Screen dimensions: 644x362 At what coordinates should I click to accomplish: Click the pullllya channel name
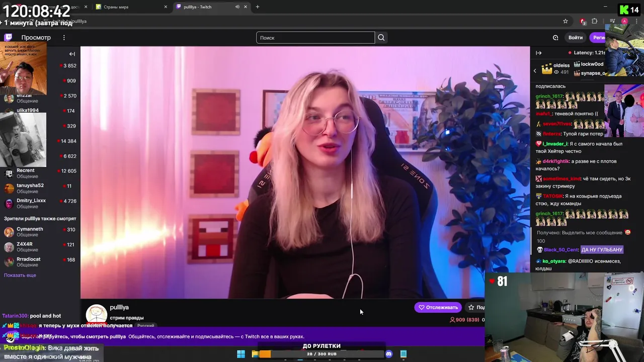point(119,307)
